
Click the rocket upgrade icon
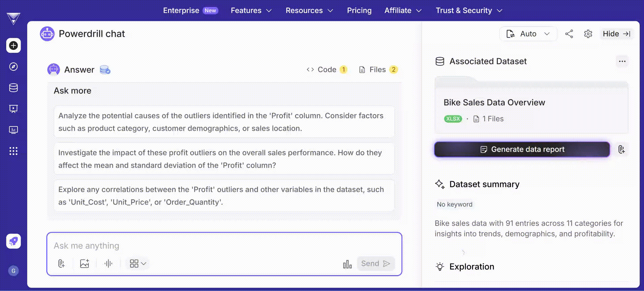(13, 241)
